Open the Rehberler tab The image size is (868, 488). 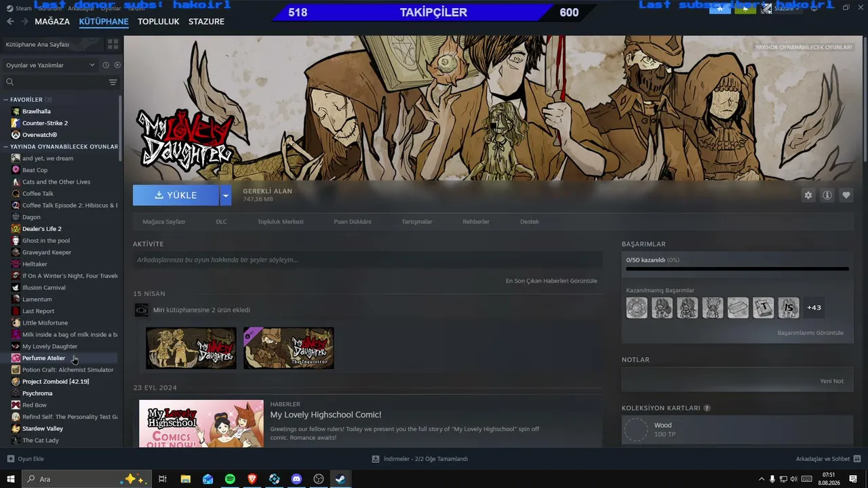476,222
